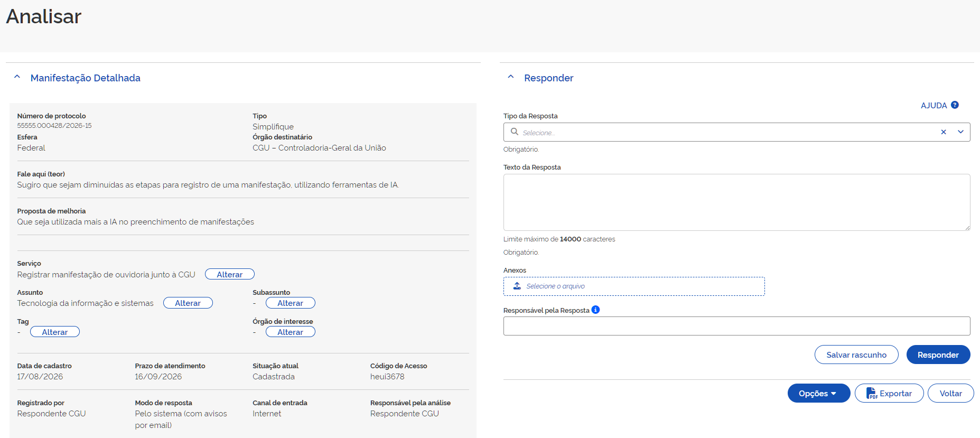
Task: Click the Salvar rascunho button
Action: tap(856, 355)
